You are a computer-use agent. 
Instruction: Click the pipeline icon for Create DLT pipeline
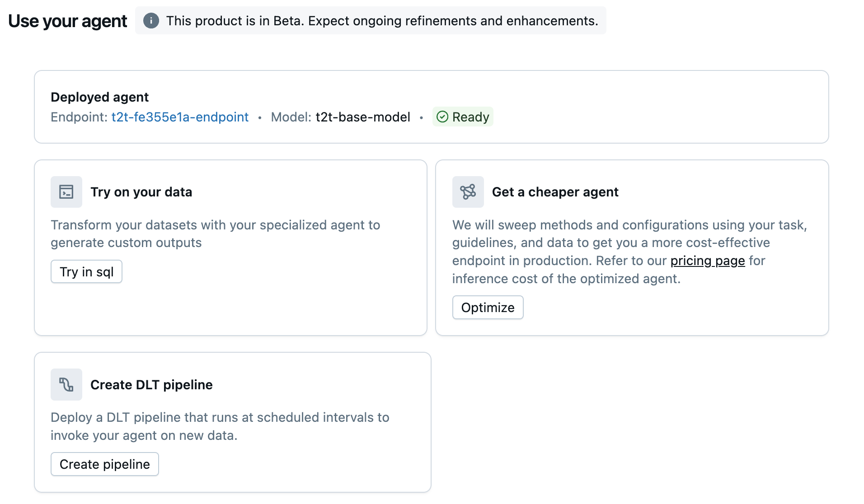pyautogui.click(x=66, y=385)
